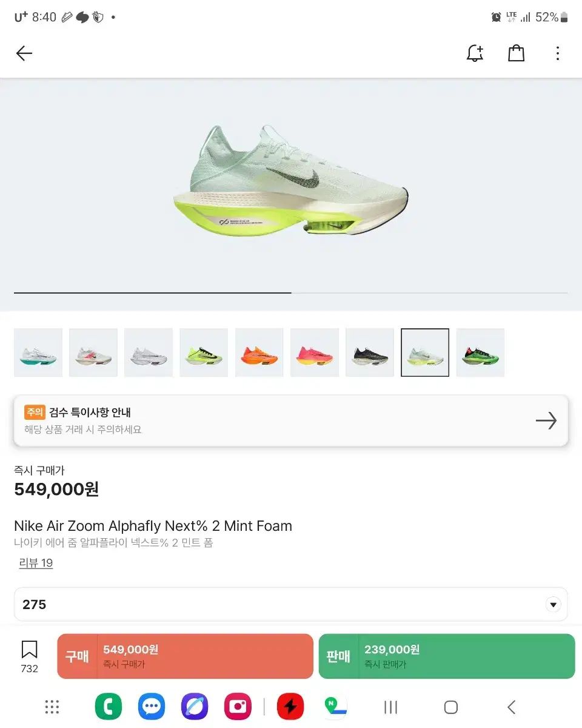The image size is (582, 728).
Task: Open the Instagram-style camera app icon
Action: point(238,707)
